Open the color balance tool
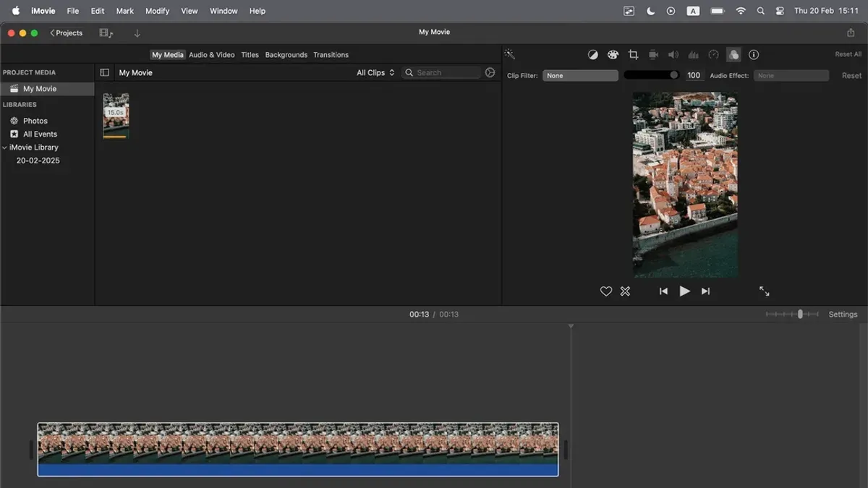 (x=592, y=55)
